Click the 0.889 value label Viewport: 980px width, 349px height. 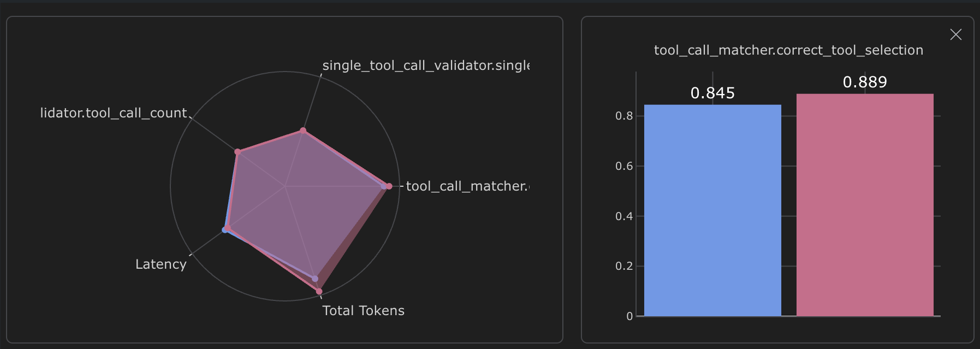click(x=865, y=82)
